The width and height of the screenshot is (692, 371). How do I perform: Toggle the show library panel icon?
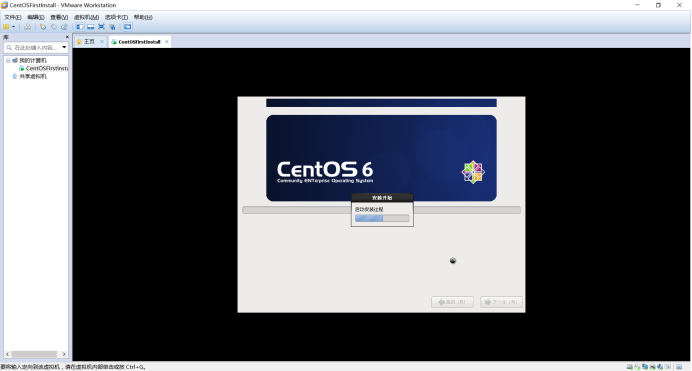tap(79, 27)
